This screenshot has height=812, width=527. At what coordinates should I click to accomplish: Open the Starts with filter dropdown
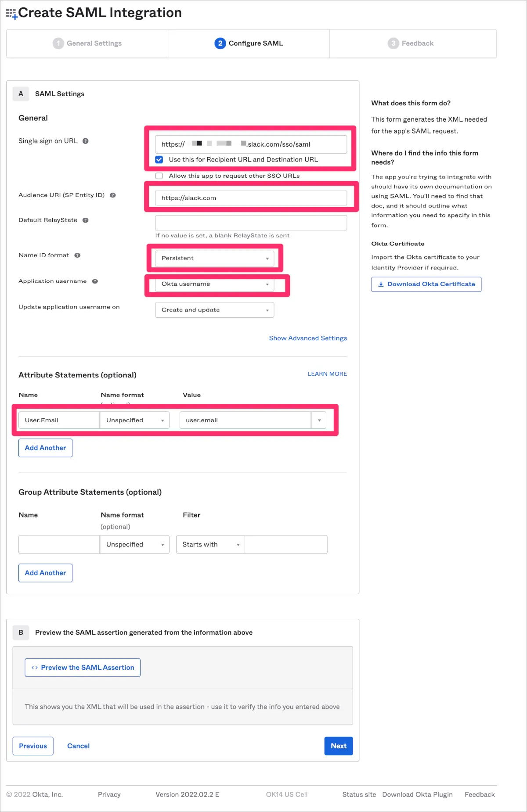pyautogui.click(x=210, y=545)
